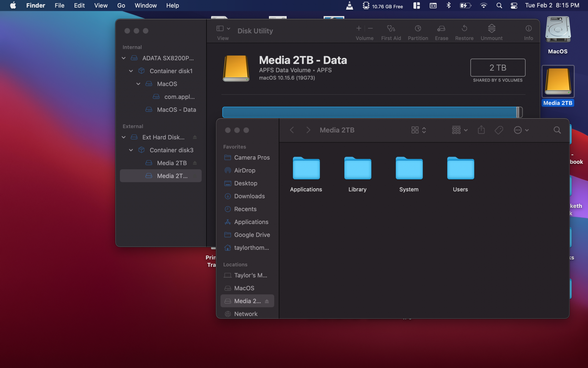Image resolution: width=588 pixels, height=368 pixels.
Task: Open Finder action menu with ellipsis
Action: (521, 130)
